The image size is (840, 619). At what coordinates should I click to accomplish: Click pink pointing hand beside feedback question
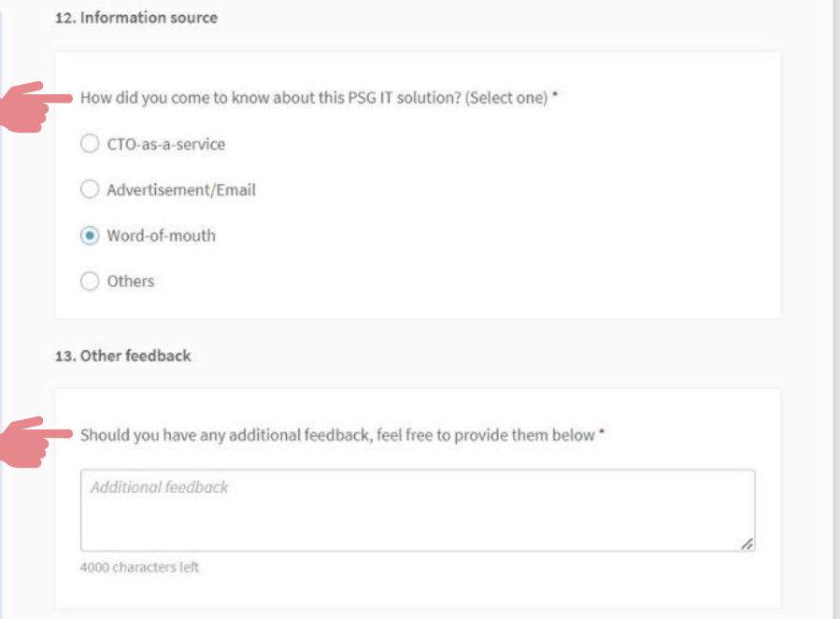tap(36, 443)
